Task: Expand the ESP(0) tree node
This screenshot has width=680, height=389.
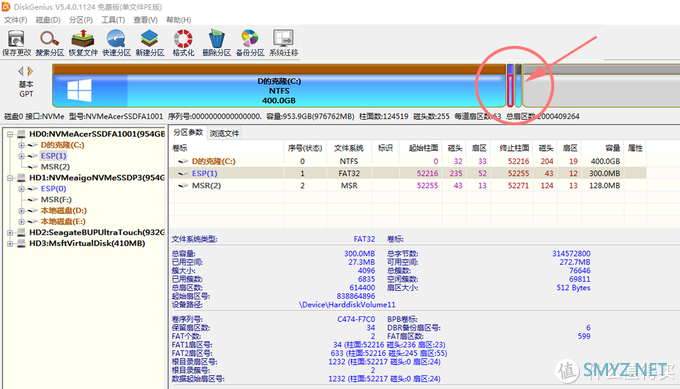Action: [21, 189]
